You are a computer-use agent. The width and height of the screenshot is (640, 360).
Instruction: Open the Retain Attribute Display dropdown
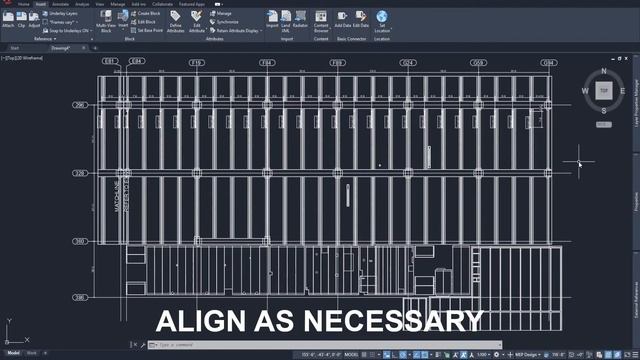pos(261,31)
